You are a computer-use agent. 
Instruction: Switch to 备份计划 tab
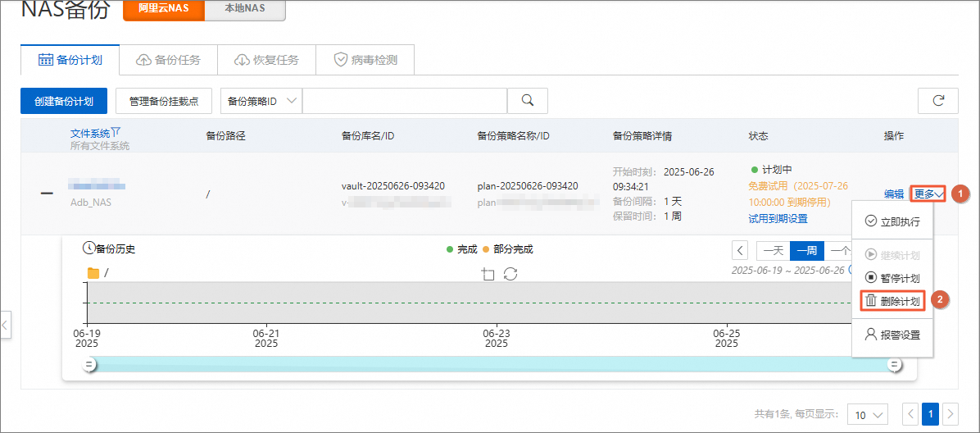[x=70, y=60]
